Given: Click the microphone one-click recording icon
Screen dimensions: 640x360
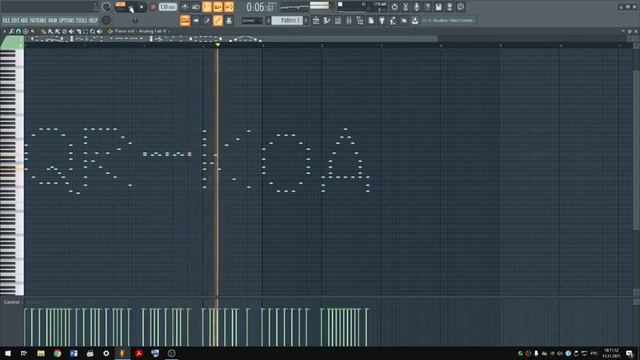Looking at the screenshot, I should 416,7.
